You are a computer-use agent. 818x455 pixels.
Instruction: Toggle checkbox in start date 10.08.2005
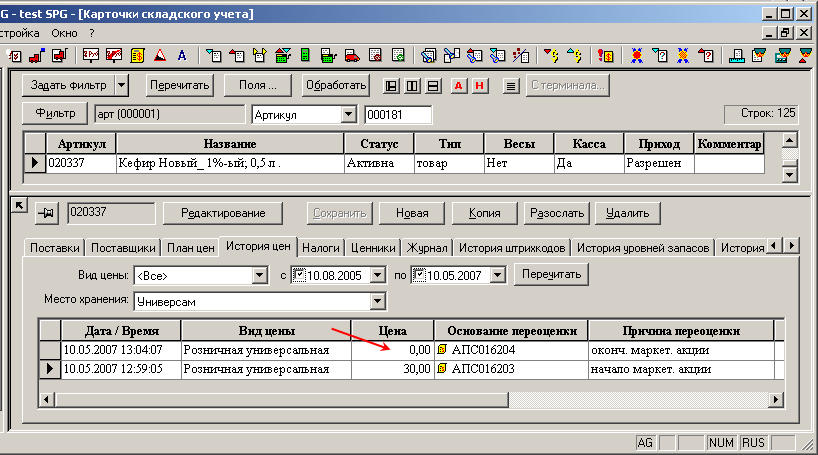tap(299, 274)
